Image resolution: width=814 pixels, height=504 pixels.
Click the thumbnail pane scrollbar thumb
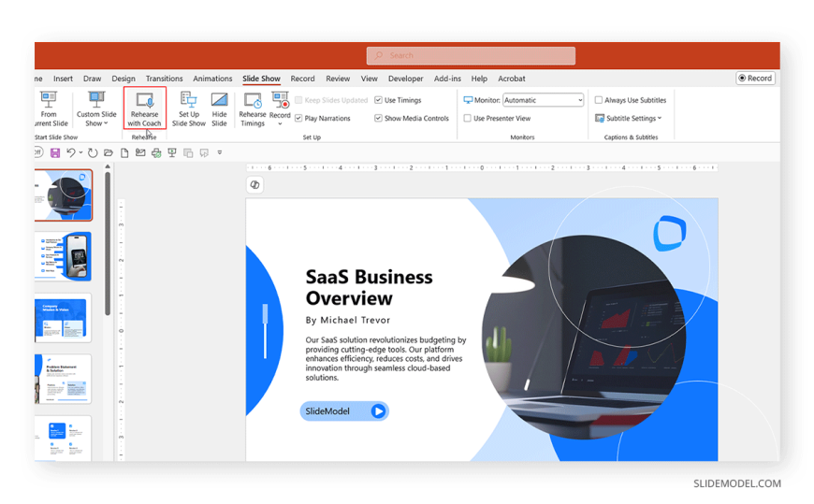(x=108, y=243)
